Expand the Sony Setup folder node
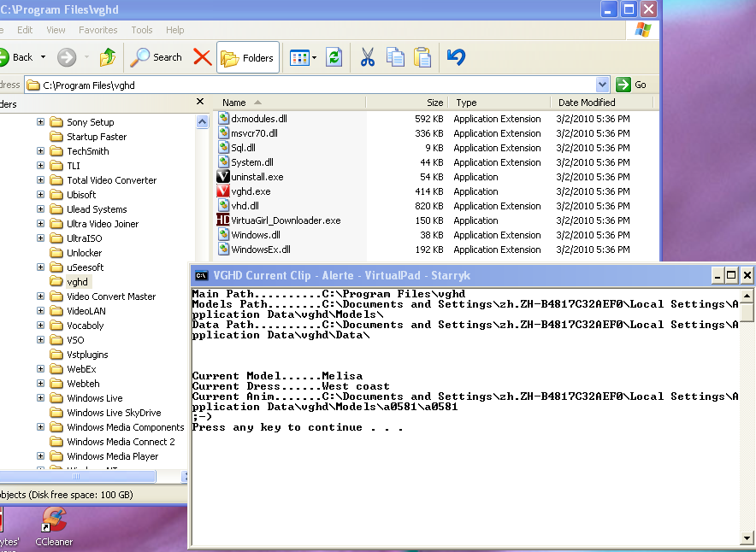Image resolution: width=756 pixels, height=552 pixels. [40, 122]
